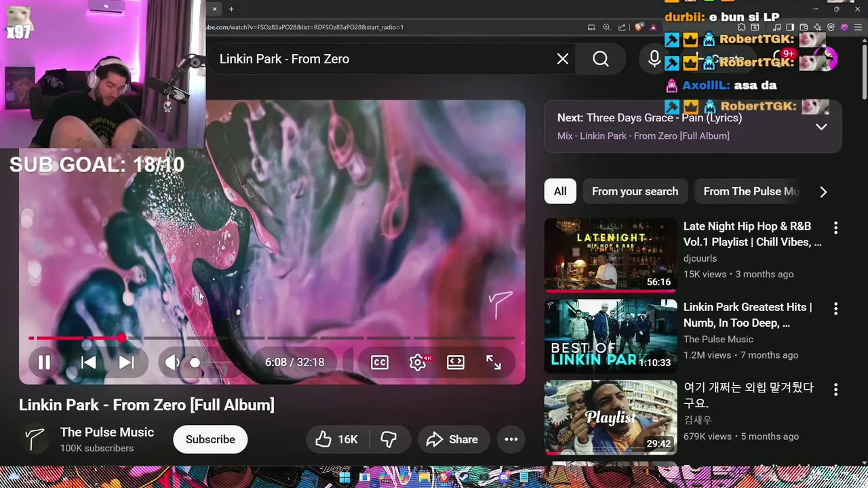The height and width of the screenshot is (488, 868).
Task: Subscribe to The Pulse Music
Action: [210, 439]
